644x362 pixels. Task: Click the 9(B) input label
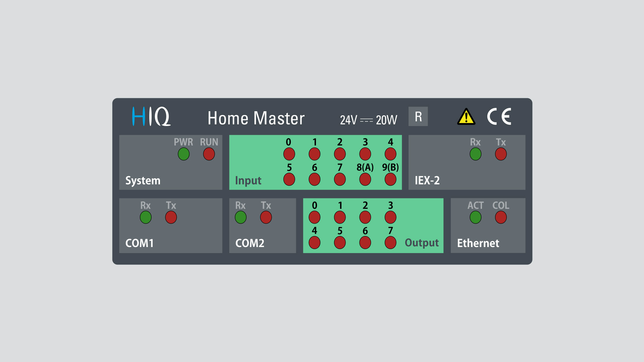[x=390, y=167]
